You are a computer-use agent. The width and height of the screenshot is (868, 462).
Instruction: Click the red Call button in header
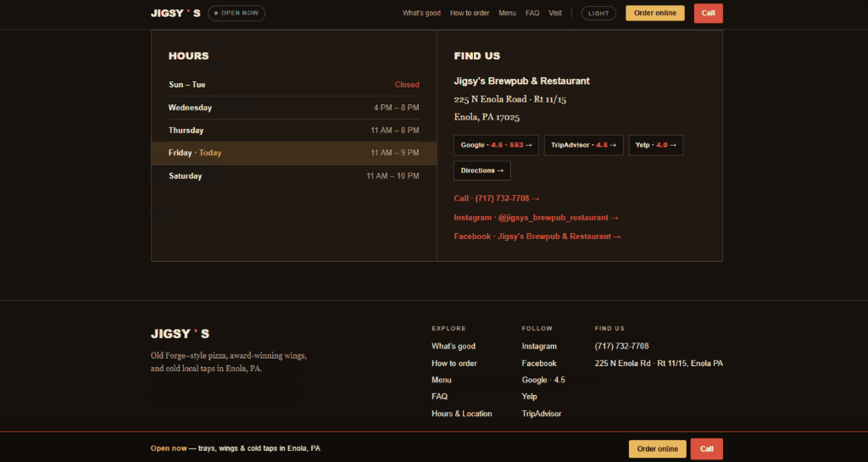click(x=708, y=14)
